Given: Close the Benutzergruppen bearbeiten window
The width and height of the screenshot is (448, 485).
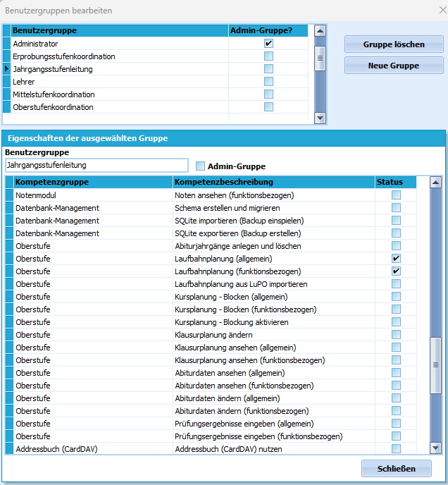Looking at the screenshot, I should tap(443, 10).
